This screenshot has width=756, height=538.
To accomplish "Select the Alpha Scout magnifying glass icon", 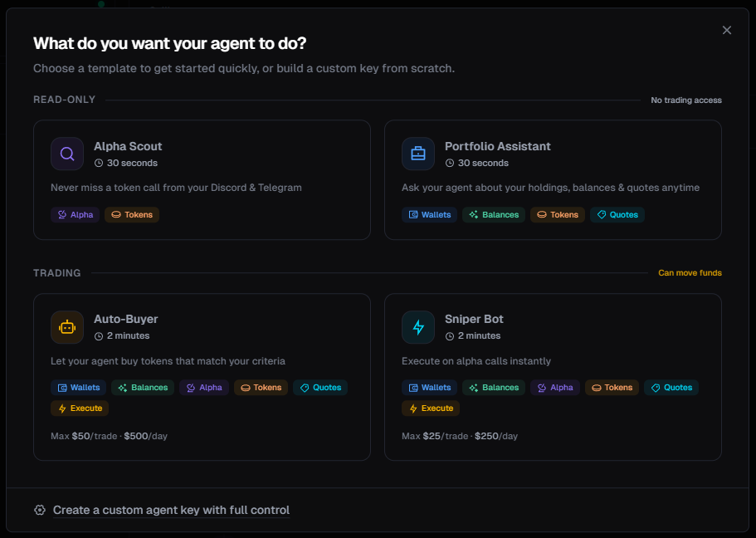I will 67,154.
